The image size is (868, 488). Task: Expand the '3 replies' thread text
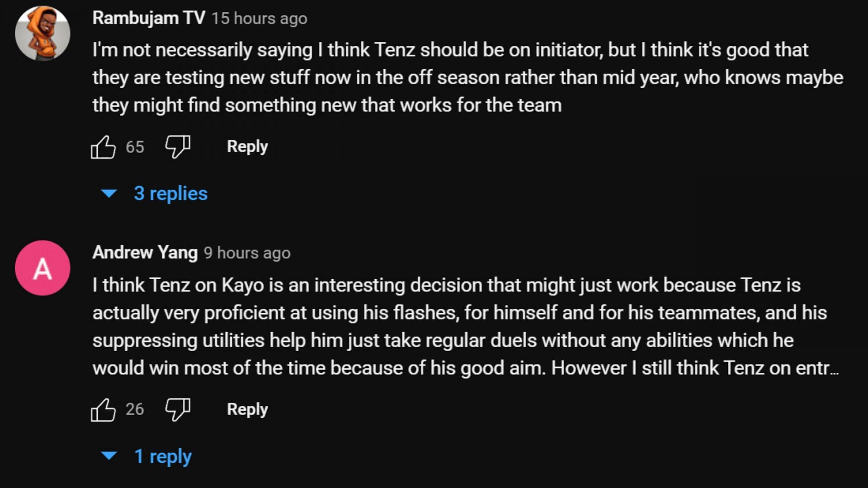click(x=170, y=193)
